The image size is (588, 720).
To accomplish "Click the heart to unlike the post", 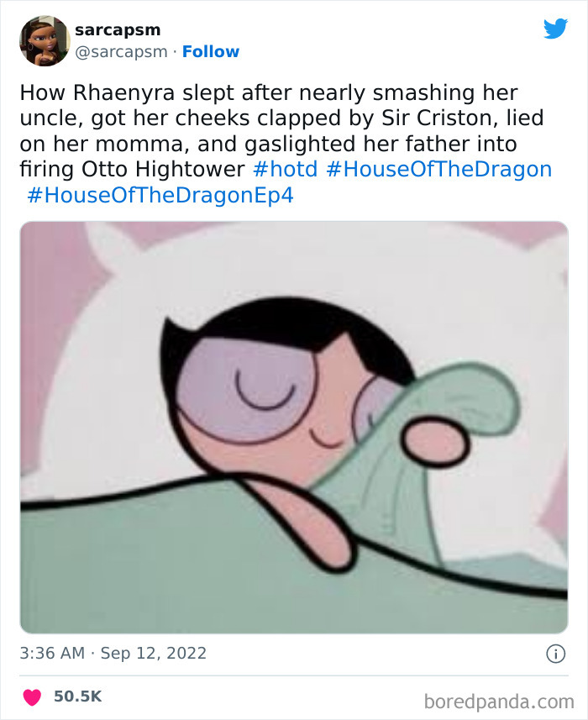I will pyautogui.click(x=31, y=696).
